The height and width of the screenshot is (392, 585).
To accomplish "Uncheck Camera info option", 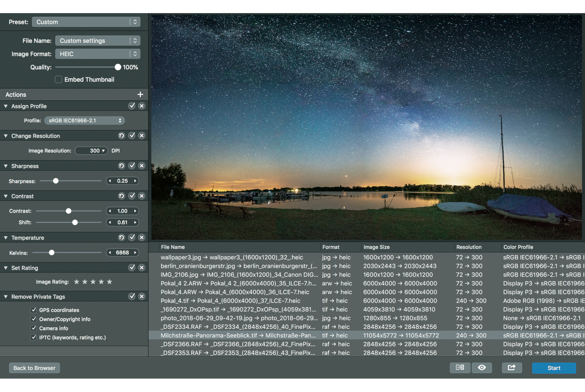I will pyautogui.click(x=34, y=328).
